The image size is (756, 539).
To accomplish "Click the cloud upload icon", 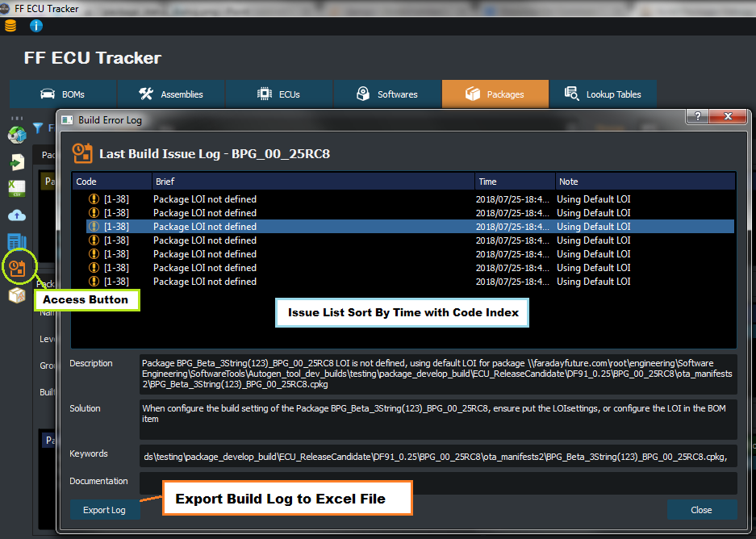I will point(18,215).
